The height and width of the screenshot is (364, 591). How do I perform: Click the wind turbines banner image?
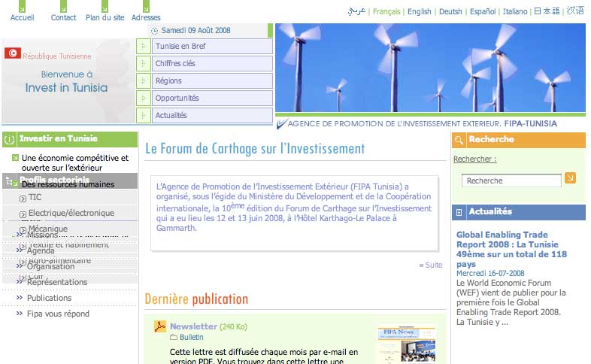(x=430, y=68)
